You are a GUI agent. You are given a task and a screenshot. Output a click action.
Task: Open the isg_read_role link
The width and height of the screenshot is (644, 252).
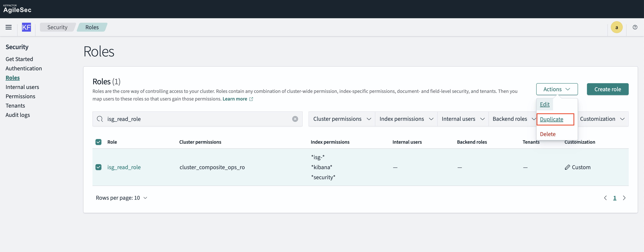coord(124,167)
